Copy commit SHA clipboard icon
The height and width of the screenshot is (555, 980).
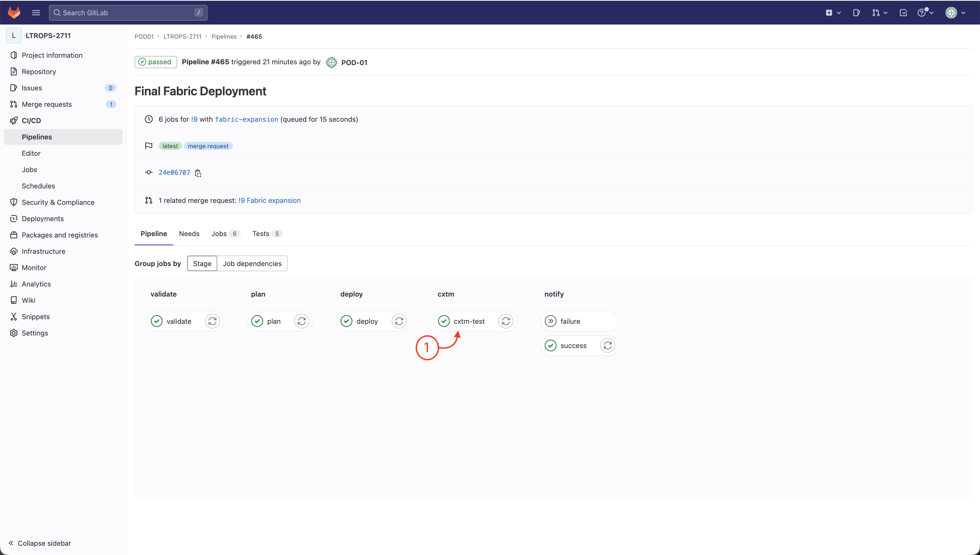(198, 173)
